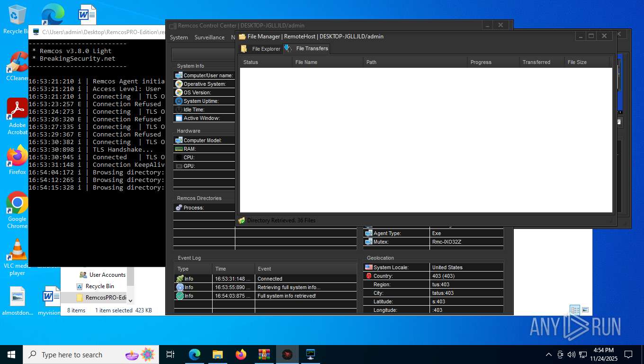The width and height of the screenshot is (644, 364).
Task: Click the File Size column header
Action: (587, 62)
